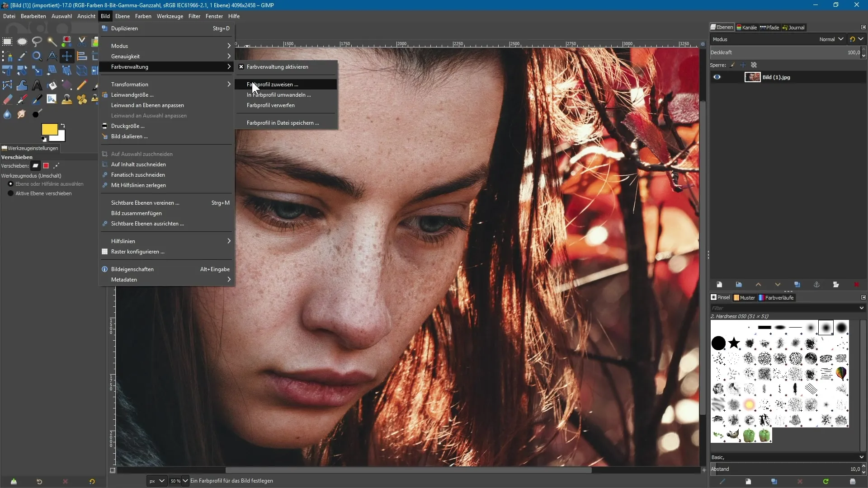Select the Scissors Select tool
868x488 pixels.
(x=82, y=42)
